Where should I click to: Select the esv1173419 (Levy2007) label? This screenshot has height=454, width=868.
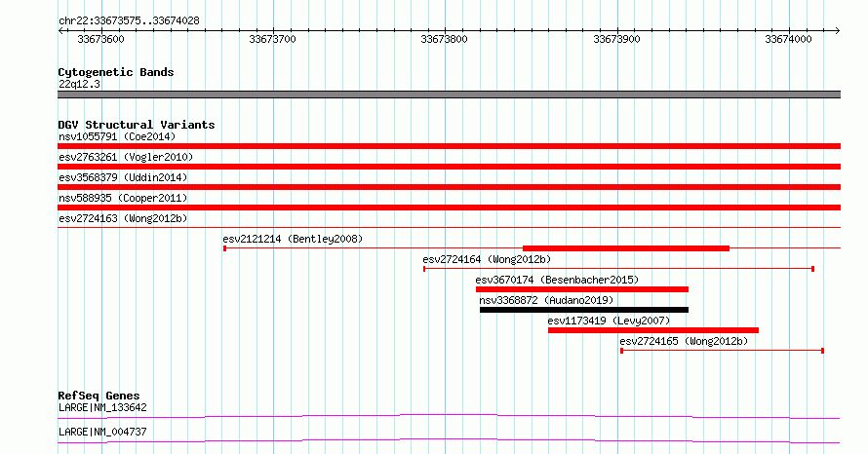(x=609, y=321)
